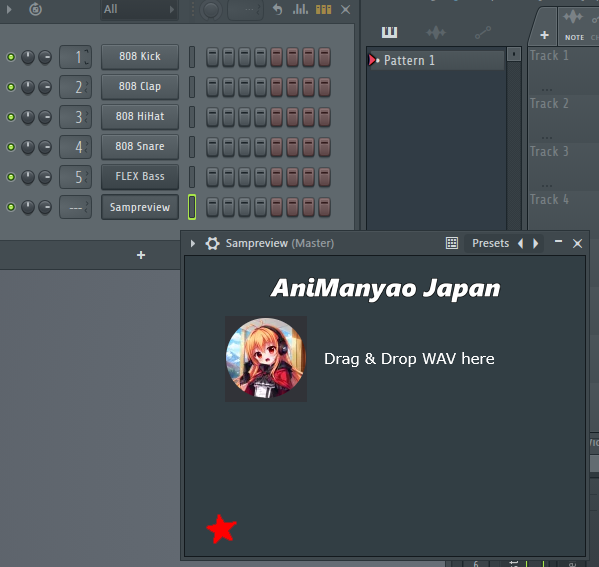Click the picker panel scrollbar handle
This screenshot has height=567, width=599.
[514, 54]
